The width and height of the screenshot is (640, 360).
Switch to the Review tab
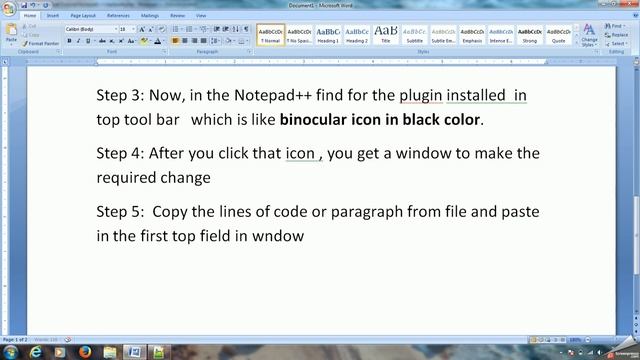click(178, 16)
